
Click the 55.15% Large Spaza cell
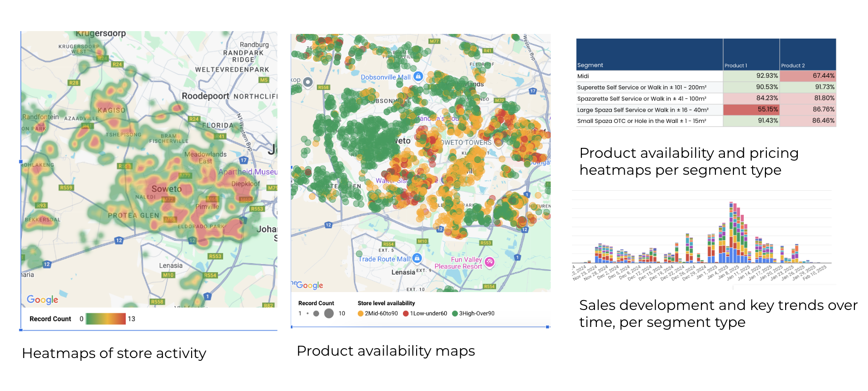[751, 109]
